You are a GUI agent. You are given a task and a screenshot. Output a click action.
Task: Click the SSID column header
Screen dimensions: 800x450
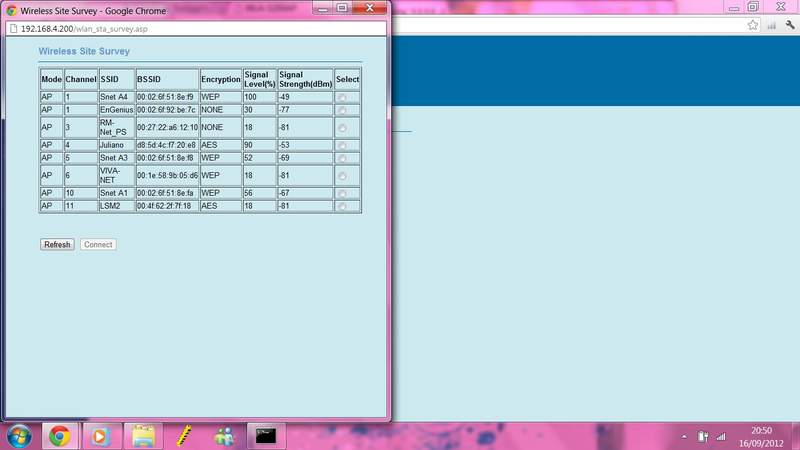tap(117, 79)
